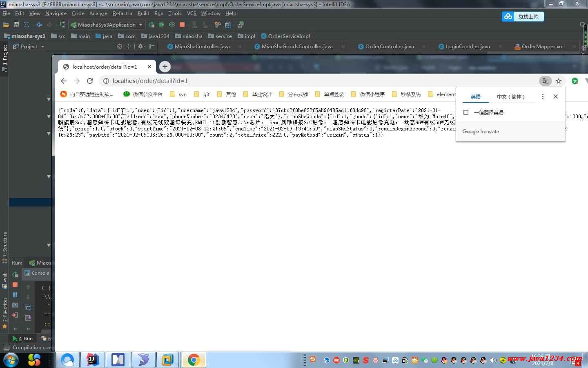Click the OrderServiceImpl breadcrumb
The image size is (588, 368).
click(x=285, y=36)
